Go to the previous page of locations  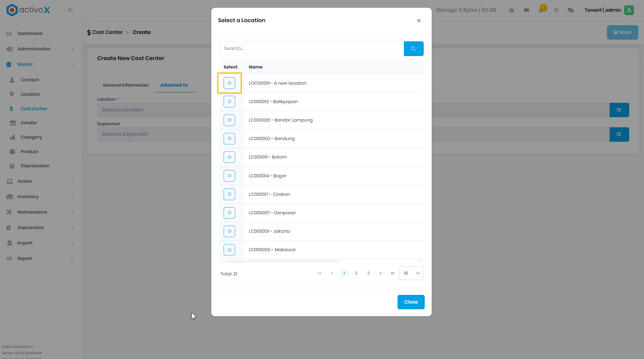[x=332, y=273]
